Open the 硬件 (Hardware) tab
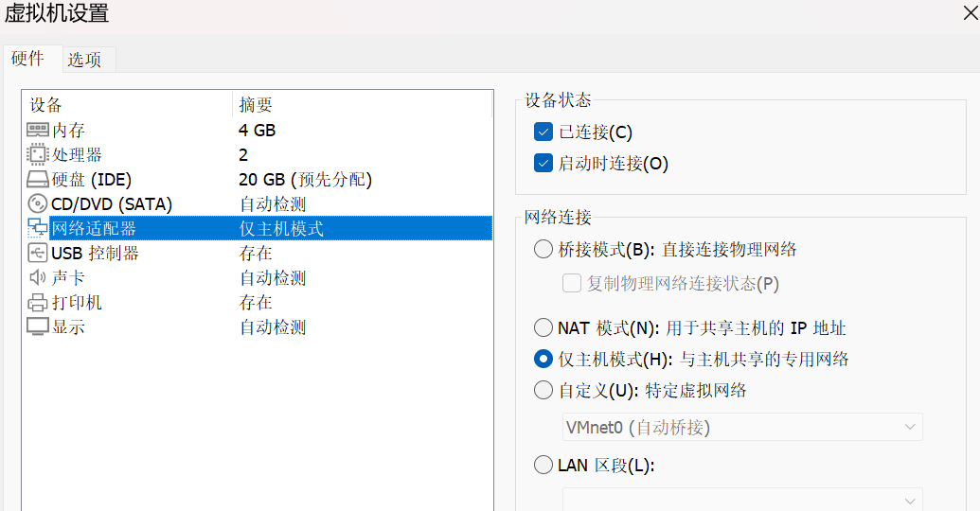 point(28,59)
